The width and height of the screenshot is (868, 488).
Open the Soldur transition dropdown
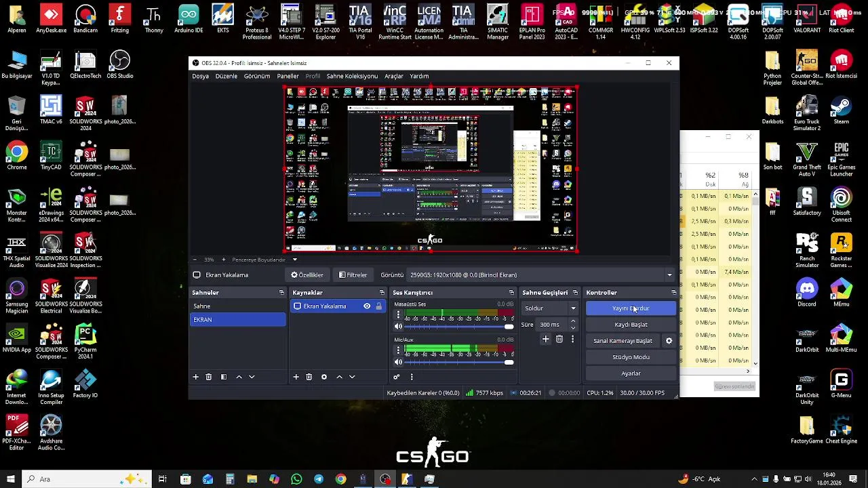coord(550,308)
